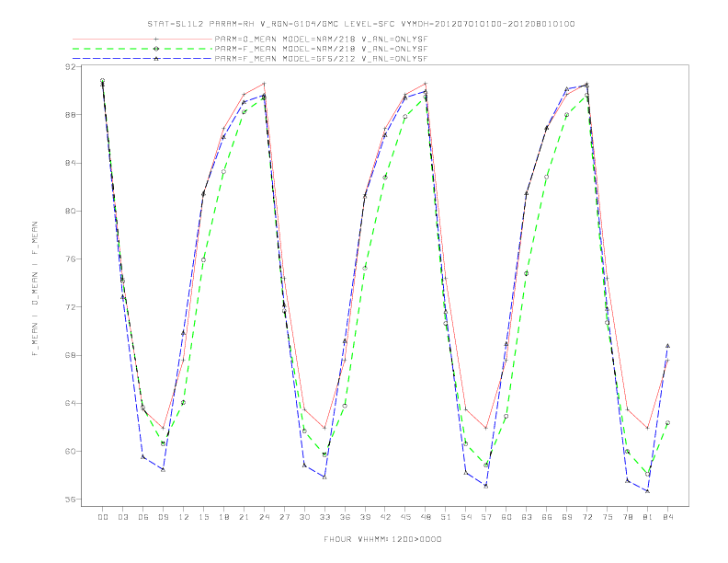
Task: Click x-axis forecast hour label 78
Action: point(628,517)
